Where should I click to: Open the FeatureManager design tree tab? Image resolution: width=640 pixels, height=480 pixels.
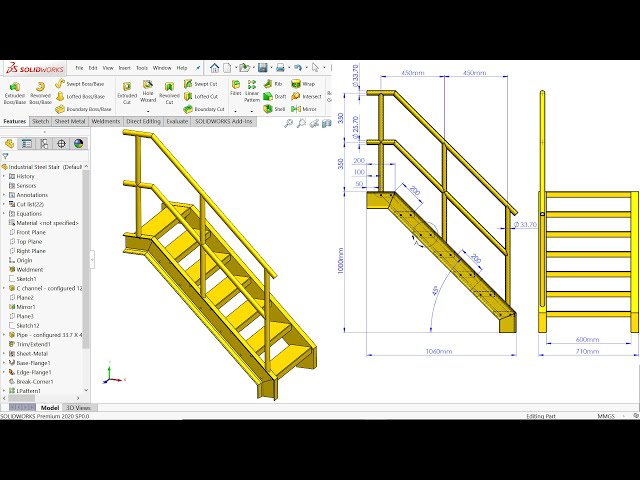[x=9, y=144]
